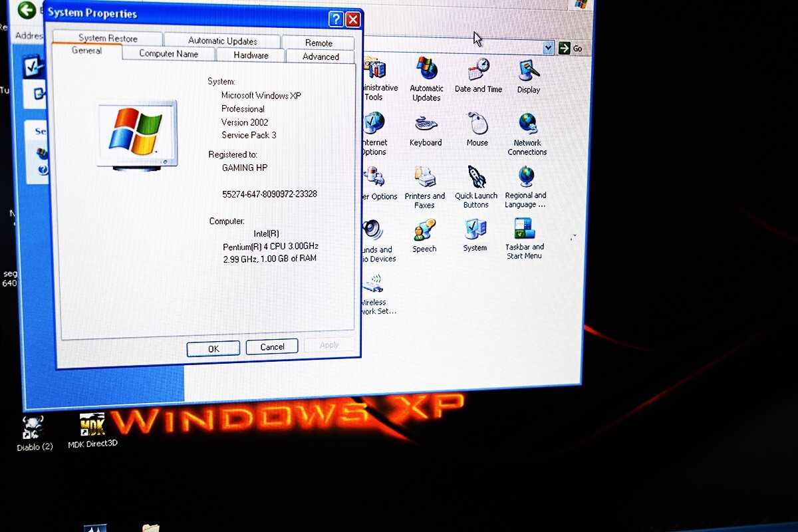Click the GAMING HP registered name
The height and width of the screenshot is (532, 798).
245,168
